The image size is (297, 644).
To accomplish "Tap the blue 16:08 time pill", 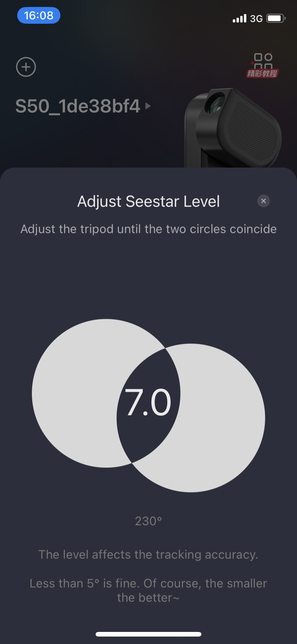I will pos(39,15).
